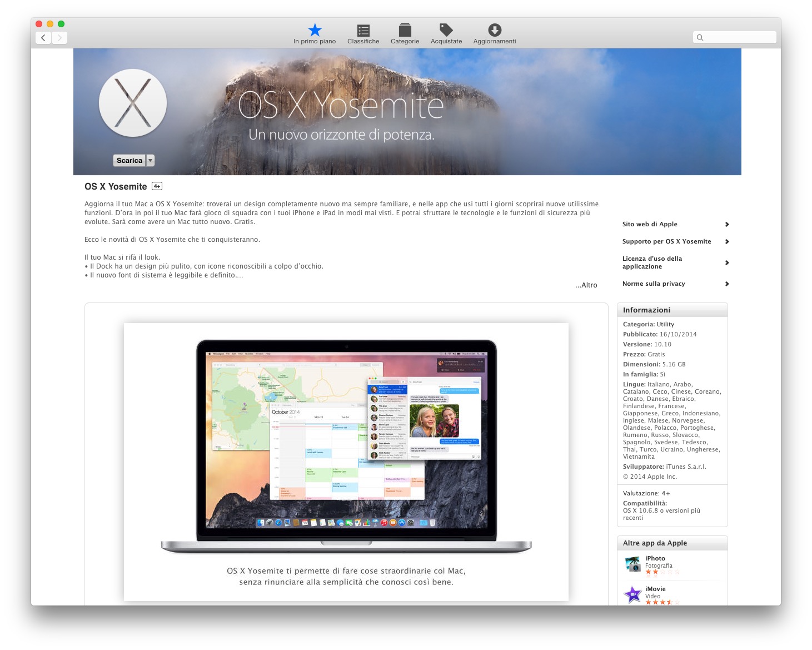This screenshot has height=650, width=812.
Task: Click the iMovie star rating
Action: pyautogui.click(x=662, y=602)
